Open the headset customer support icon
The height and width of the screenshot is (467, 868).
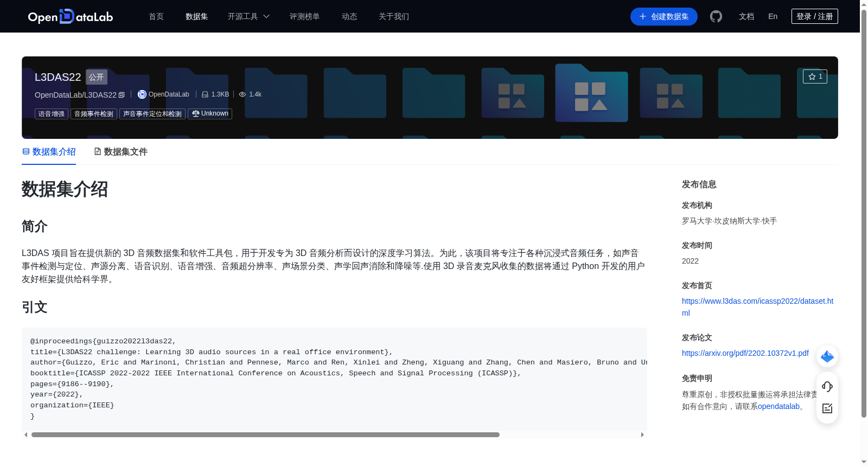point(827,386)
